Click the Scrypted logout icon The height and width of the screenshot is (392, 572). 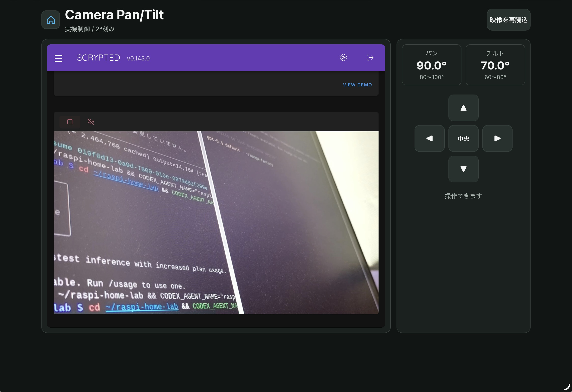370,58
